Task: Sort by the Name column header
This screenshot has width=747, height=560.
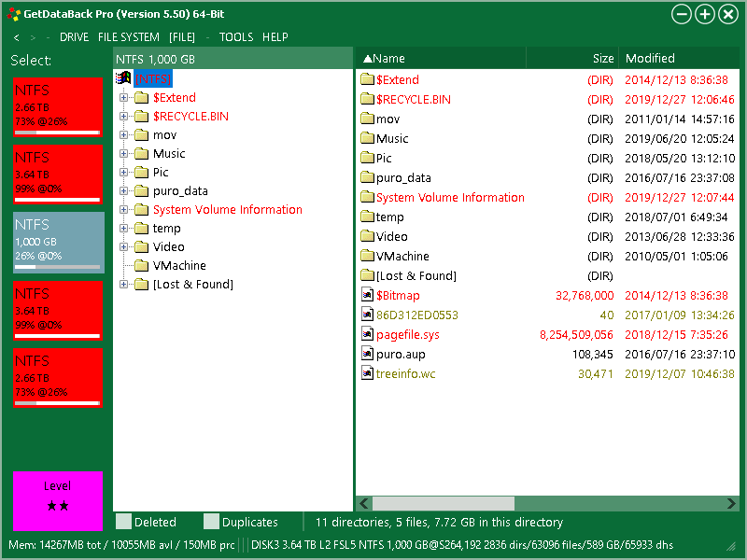Action: pyautogui.click(x=441, y=58)
